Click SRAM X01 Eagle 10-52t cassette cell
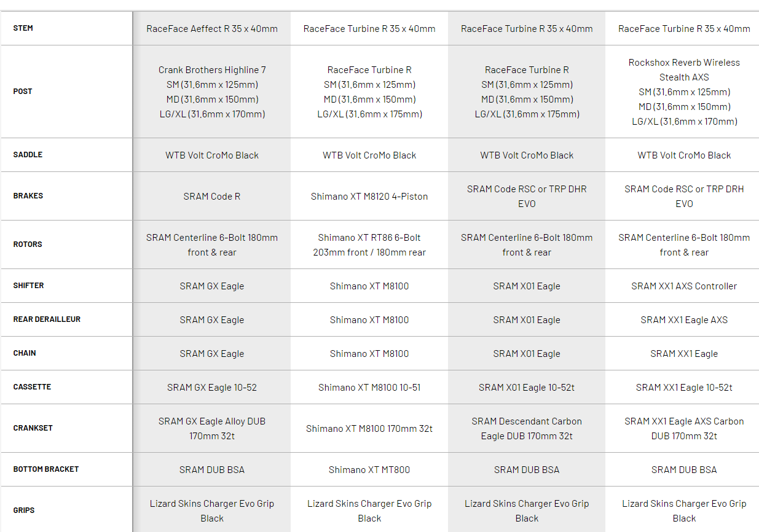 click(x=527, y=388)
